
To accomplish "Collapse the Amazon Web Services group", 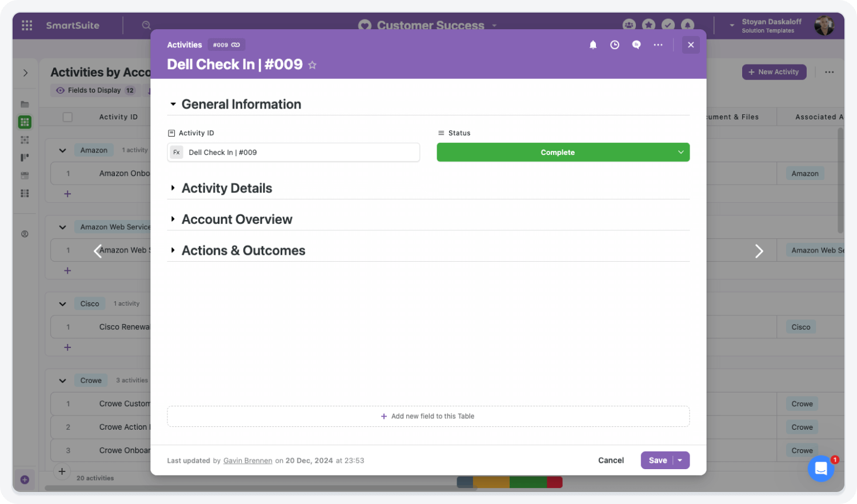I will [x=62, y=227].
